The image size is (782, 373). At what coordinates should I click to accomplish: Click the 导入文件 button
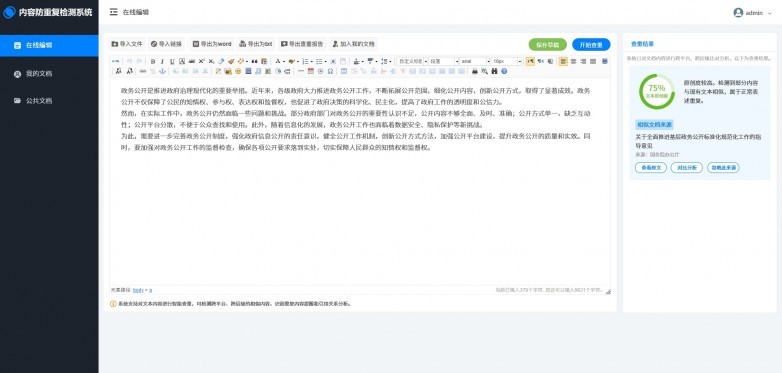click(127, 44)
